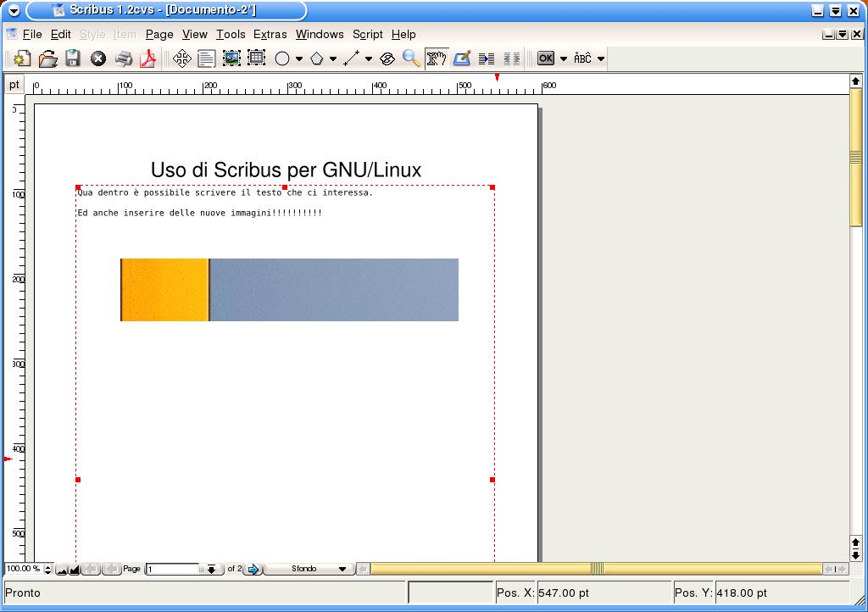Select the link text frames tool
The image size is (868, 612).
tap(487, 58)
